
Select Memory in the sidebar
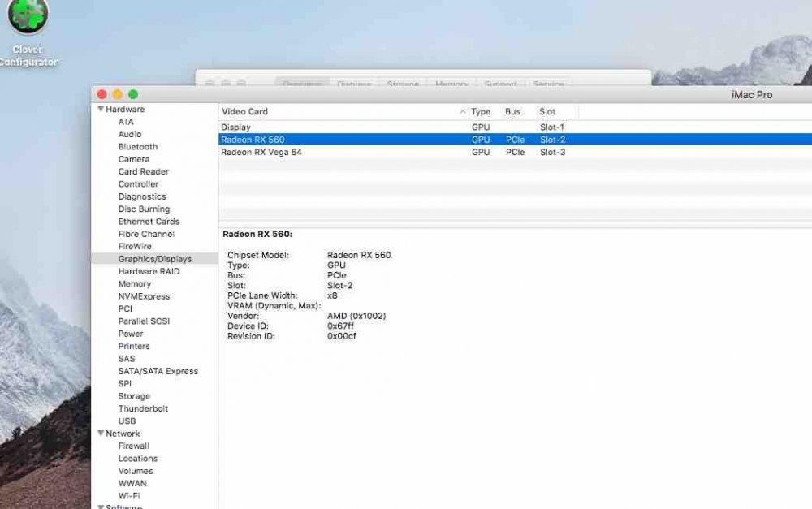[135, 284]
